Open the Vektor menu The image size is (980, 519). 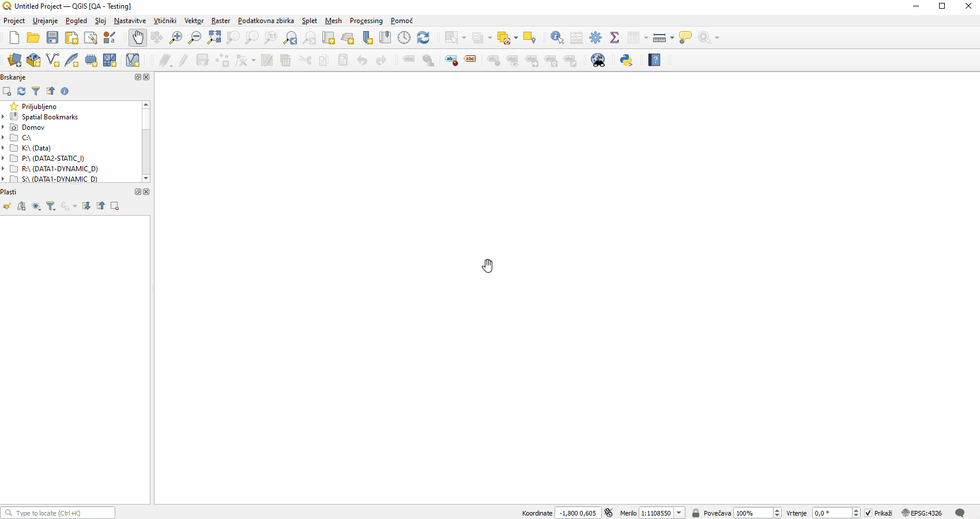pyautogui.click(x=194, y=21)
